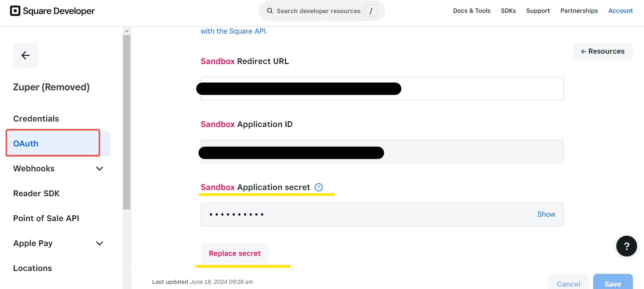Click the search magnifier icon

point(270,11)
